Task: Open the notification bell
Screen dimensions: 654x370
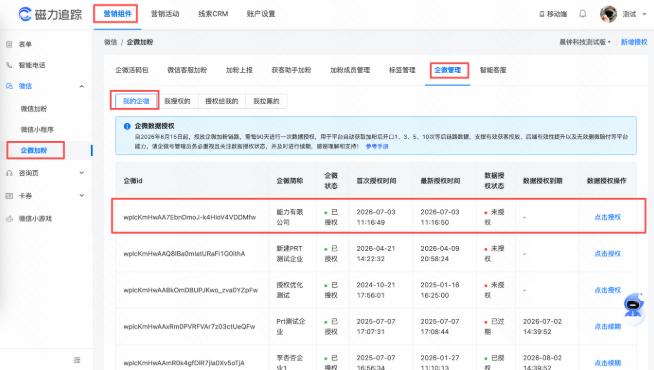Action: [x=583, y=14]
